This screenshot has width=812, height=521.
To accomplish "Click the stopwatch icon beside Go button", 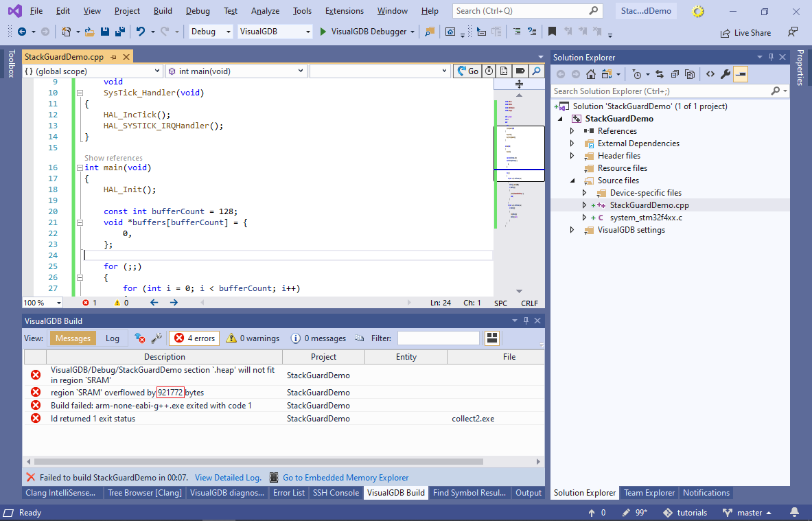I will tap(489, 71).
